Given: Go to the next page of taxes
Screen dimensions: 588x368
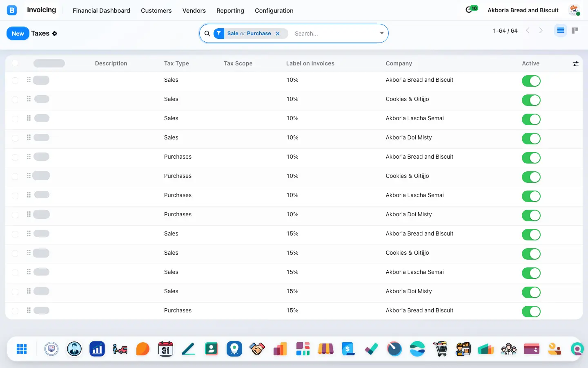Looking at the screenshot, I should coord(541,30).
